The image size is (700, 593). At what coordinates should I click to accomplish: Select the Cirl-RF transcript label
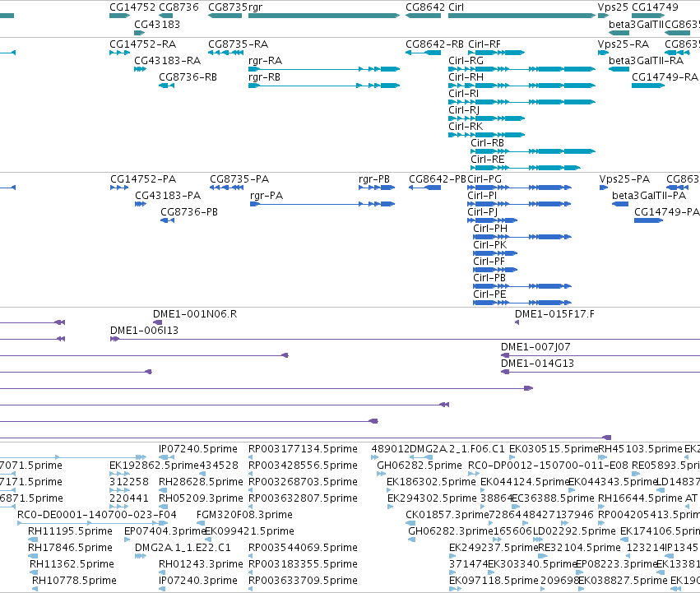tap(484, 44)
